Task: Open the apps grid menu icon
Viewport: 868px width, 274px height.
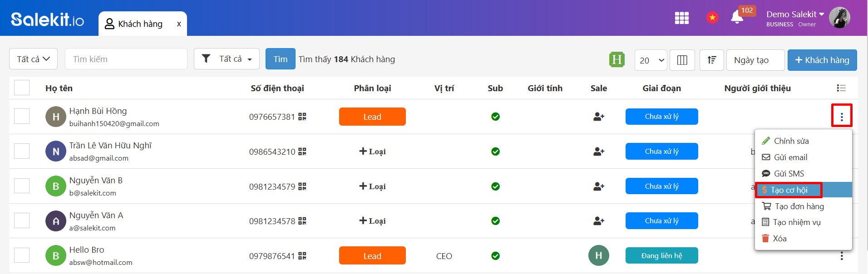Action: tap(681, 18)
